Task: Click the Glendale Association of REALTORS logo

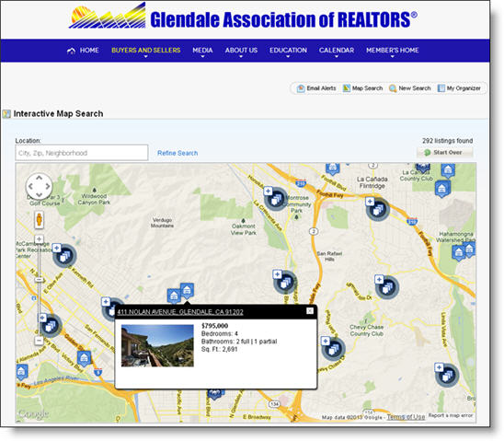Action: pos(244,17)
